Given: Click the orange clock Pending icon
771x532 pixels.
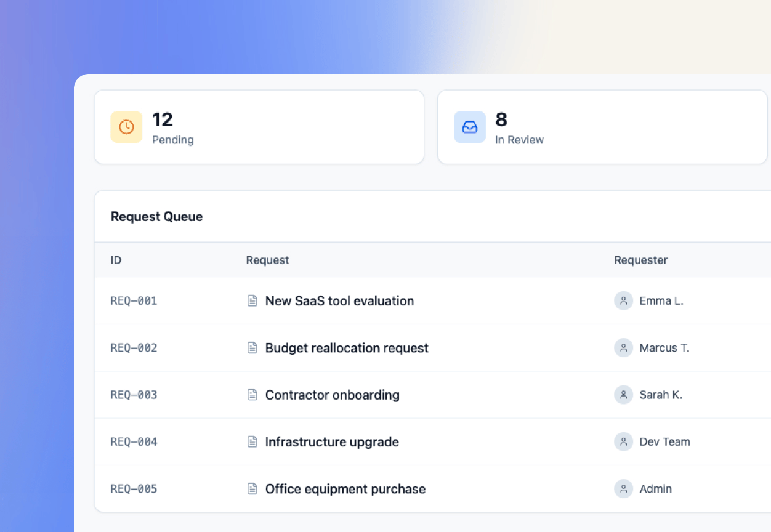Looking at the screenshot, I should tap(126, 127).
